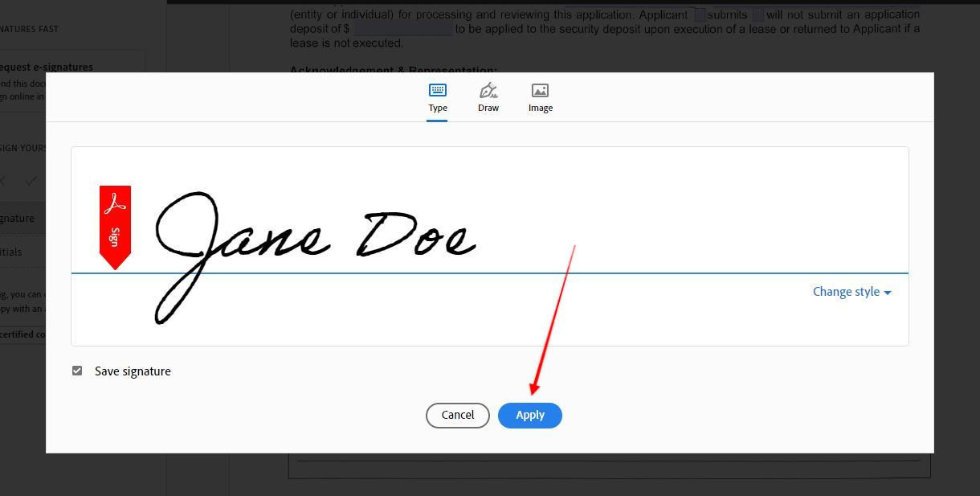Image resolution: width=980 pixels, height=496 pixels.
Task: Tick the Save signature checkbox
Action: [77, 371]
